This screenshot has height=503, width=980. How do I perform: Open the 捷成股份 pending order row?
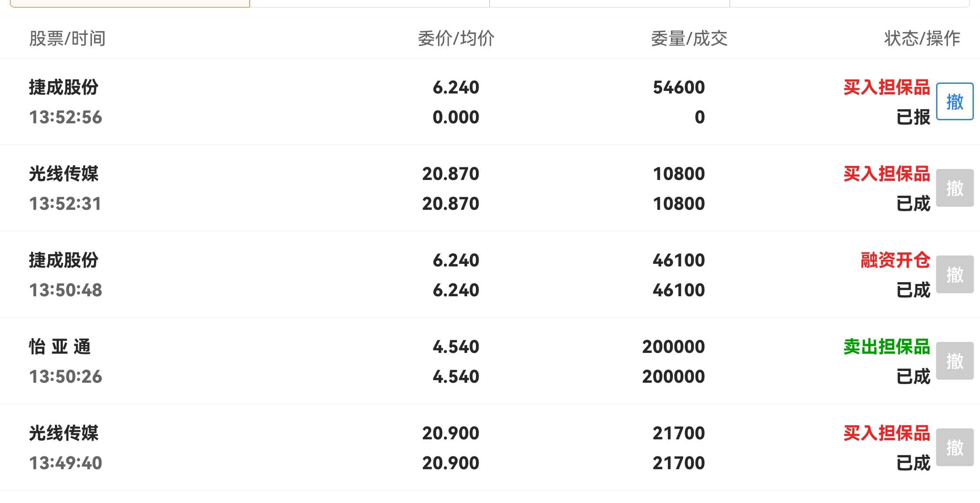(x=490, y=101)
